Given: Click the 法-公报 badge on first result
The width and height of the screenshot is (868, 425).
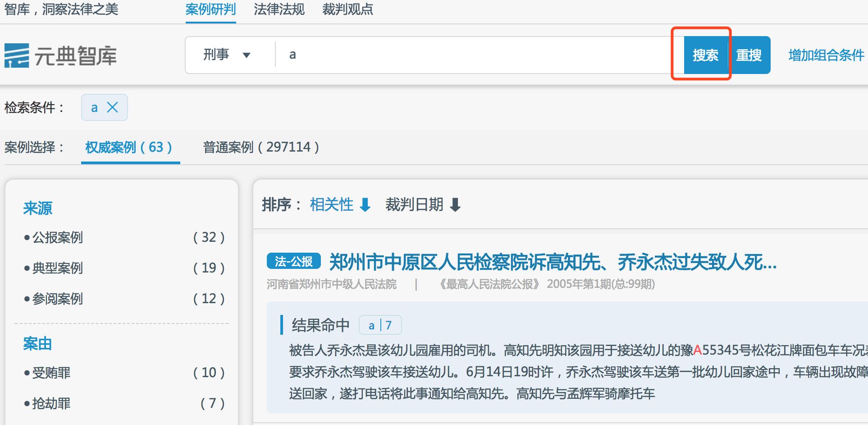Looking at the screenshot, I should pos(293,261).
